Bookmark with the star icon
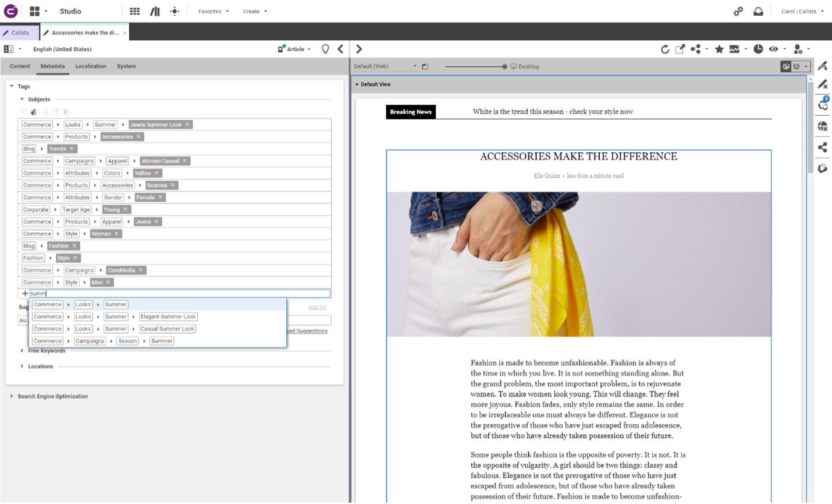This screenshot has width=832, height=504. (719, 49)
